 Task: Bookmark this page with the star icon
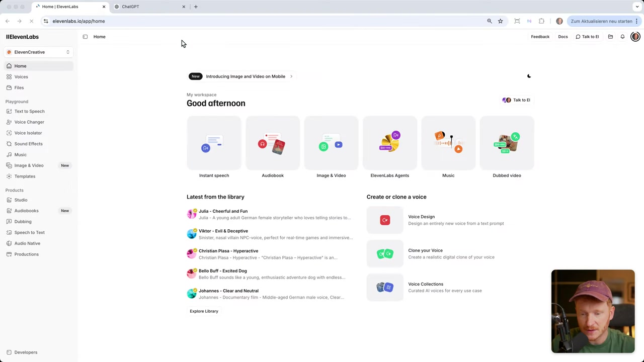point(500,21)
